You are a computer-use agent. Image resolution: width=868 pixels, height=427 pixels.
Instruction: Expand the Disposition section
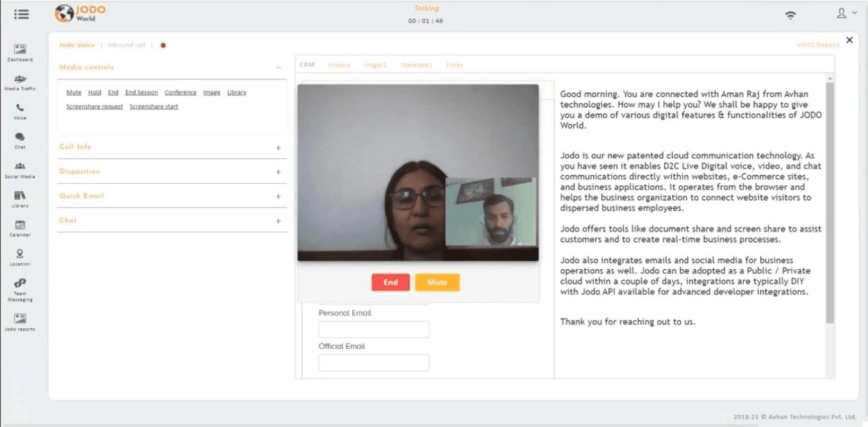coord(278,172)
